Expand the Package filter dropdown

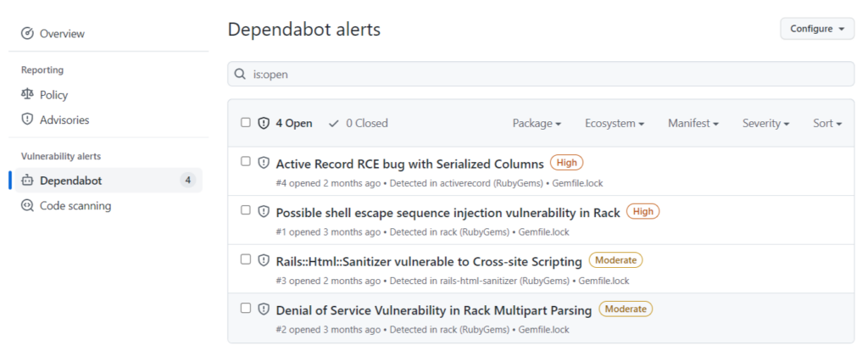537,124
